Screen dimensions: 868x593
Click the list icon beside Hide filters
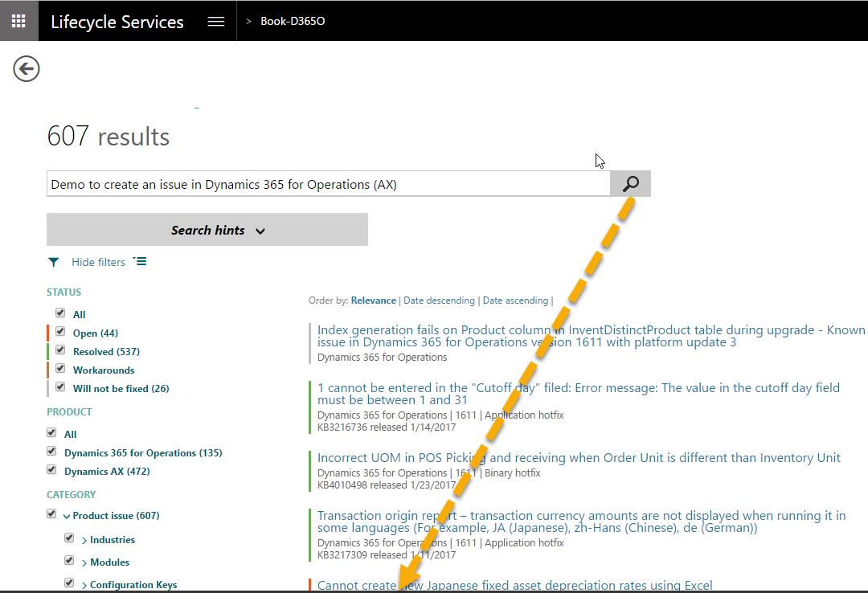(x=140, y=262)
